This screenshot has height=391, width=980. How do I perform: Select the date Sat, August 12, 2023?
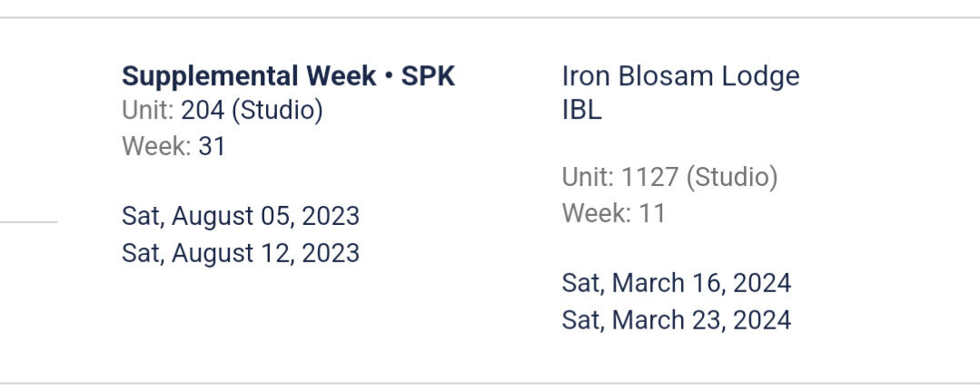click(240, 253)
